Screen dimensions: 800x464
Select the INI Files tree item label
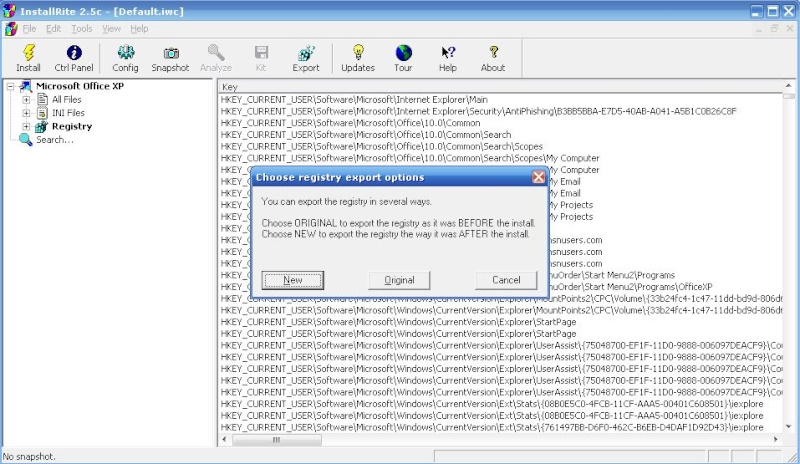pos(68,113)
